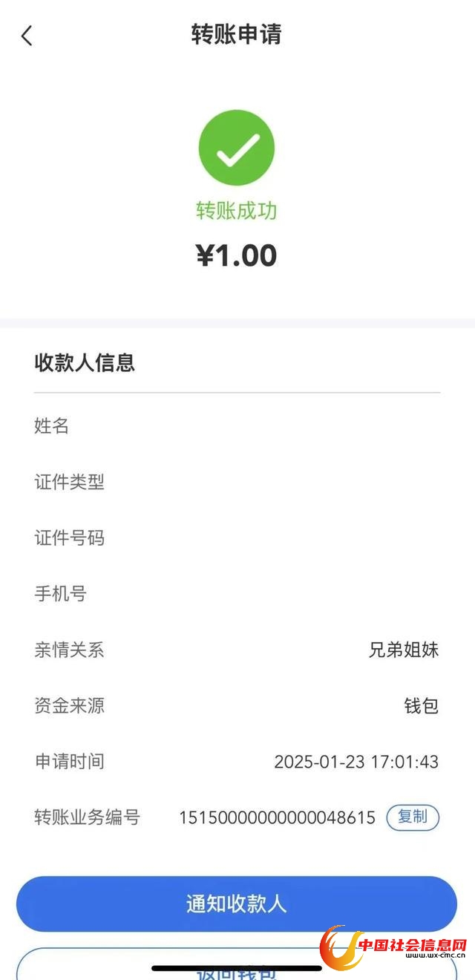
Task: Click the ¥1.00 transfer amount
Action: [237, 255]
